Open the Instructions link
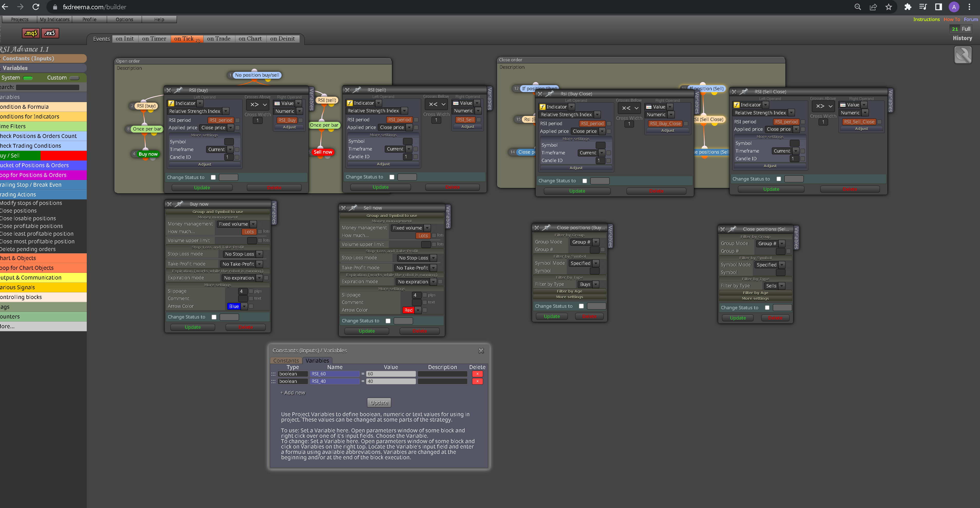Screen dimensions: 980x508 click(x=926, y=19)
